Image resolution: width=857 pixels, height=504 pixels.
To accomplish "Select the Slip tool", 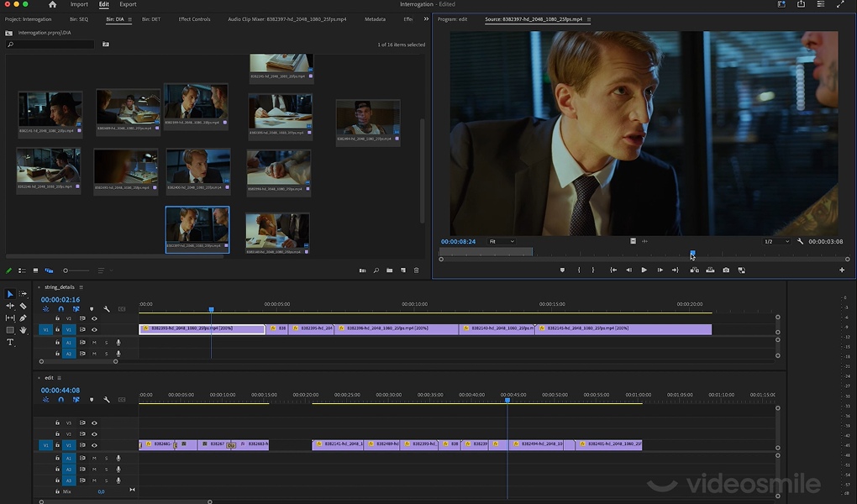I will (10, 318).
